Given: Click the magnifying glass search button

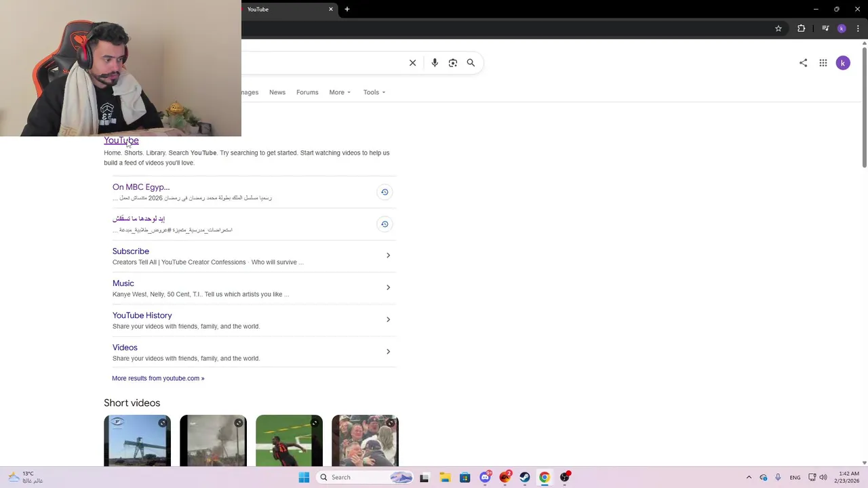Looking at the screenshot, I should (x=471, y=63).
